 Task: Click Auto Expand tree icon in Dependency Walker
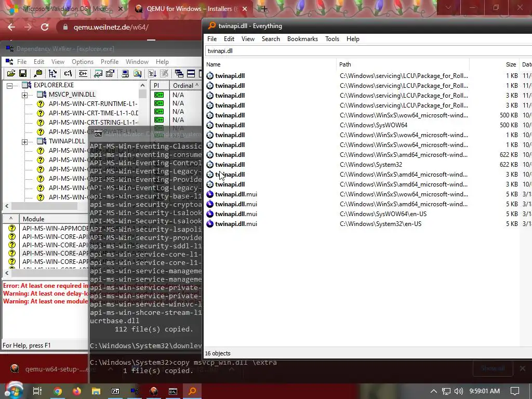pos(52,73)
